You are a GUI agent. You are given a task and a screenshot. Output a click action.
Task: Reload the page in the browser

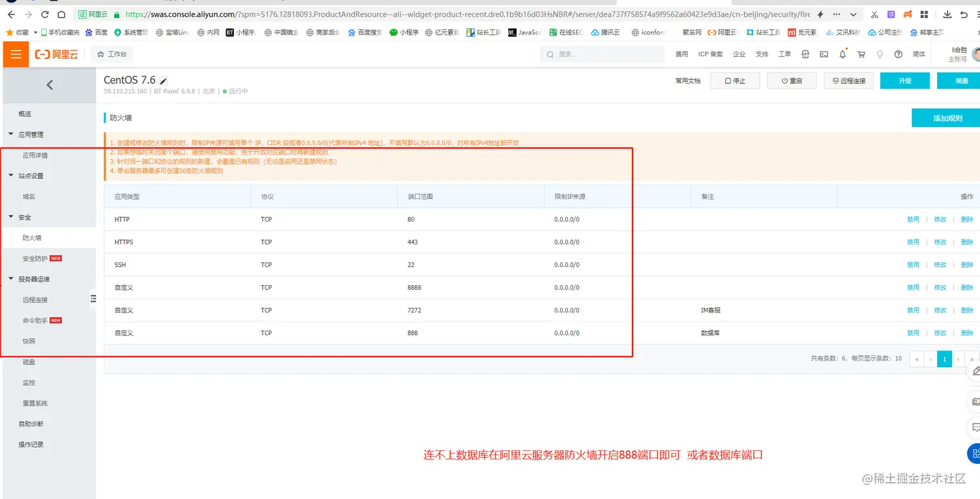pyautogui.click(x=45, y=14)
